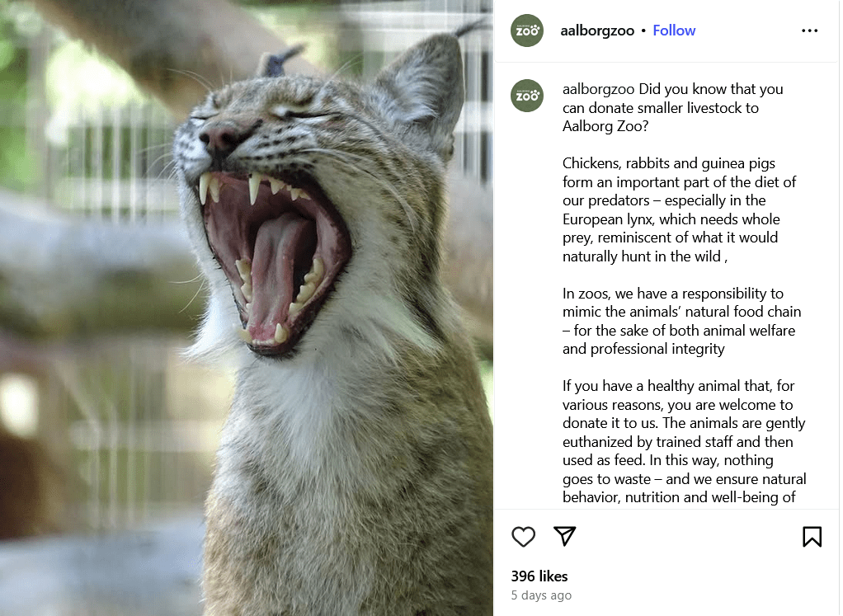Click the Aalborg Zoo header avatar
Viewport: 843px width, 616px height.
[x=527, y=31]
